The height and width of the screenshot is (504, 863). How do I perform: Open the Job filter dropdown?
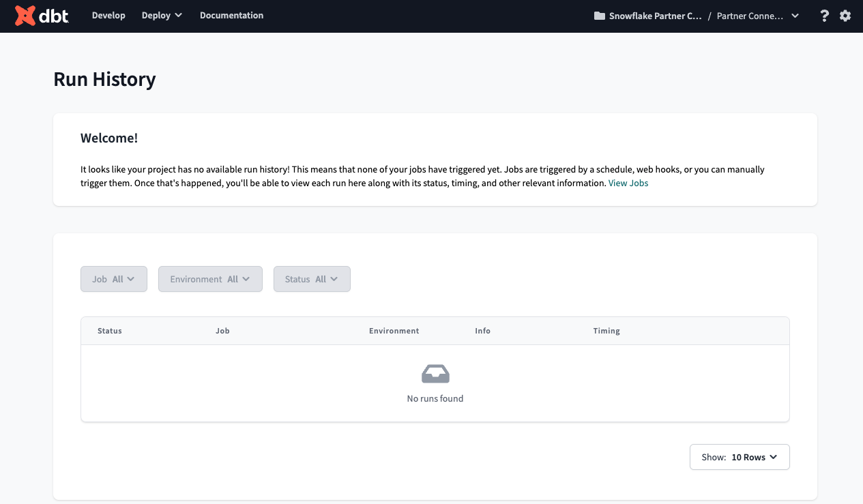point(114,279)
